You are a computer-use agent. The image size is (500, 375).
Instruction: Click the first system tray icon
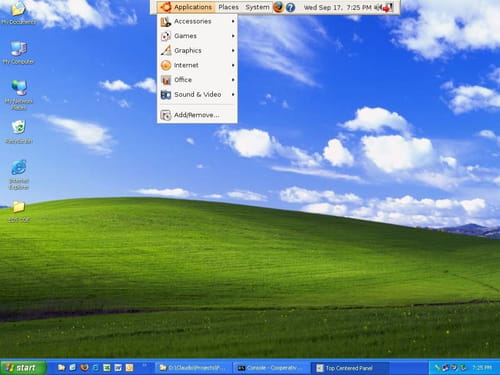pyautogui.click(x=437, y=368)
